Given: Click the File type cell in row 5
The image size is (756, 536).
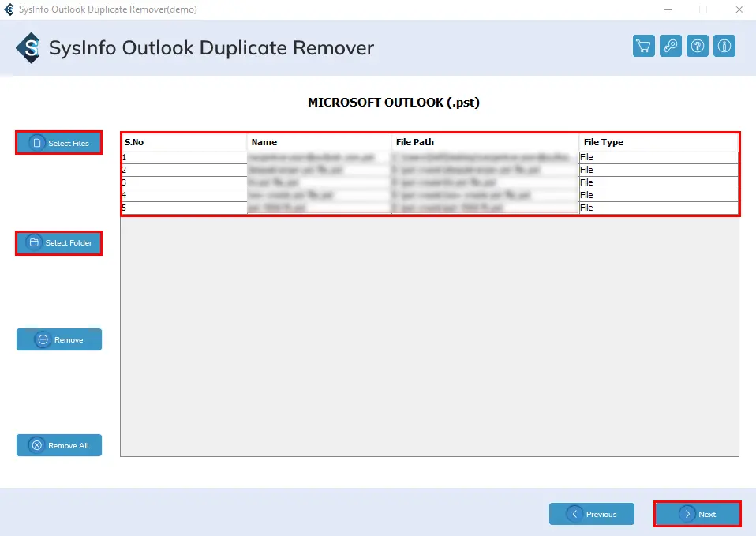Looking at the screenshot, I should pyautogui.click(x=659, y=208).
